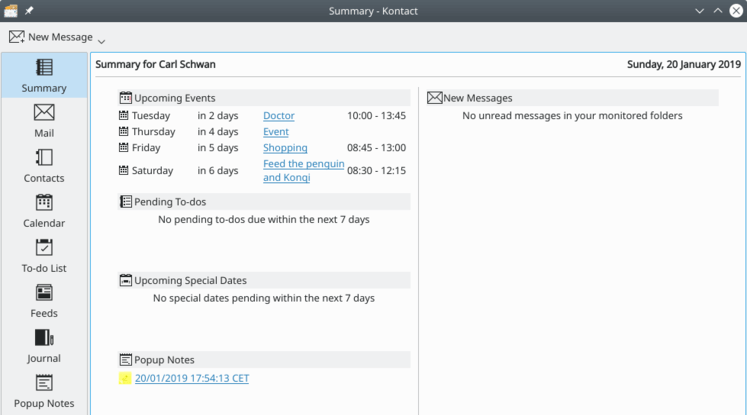Click 'No unread messages' text
Image resolution: width=747 pixels, height=415 pixels.
[x=572, y=115]
